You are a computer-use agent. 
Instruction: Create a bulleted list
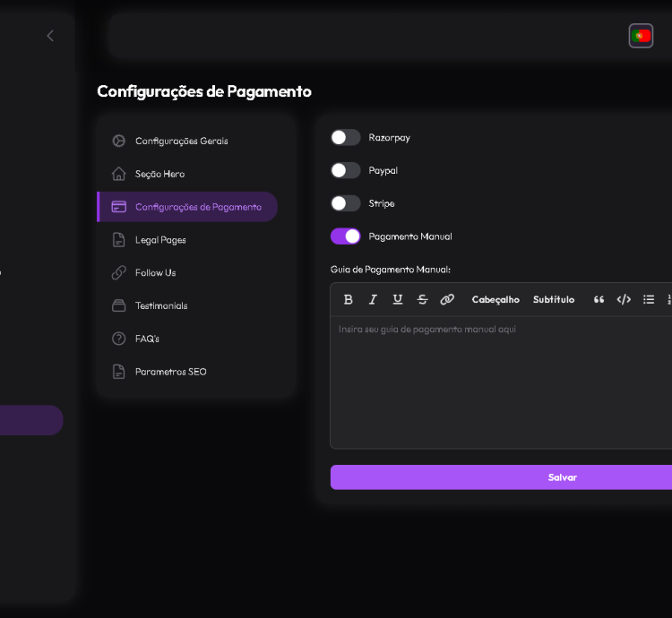649,299
